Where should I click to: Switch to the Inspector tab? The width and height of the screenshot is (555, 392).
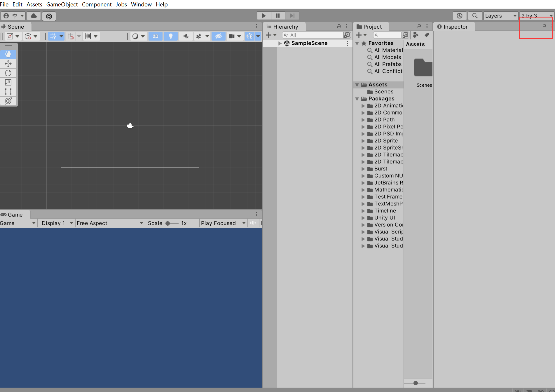[x=454, y=27]
